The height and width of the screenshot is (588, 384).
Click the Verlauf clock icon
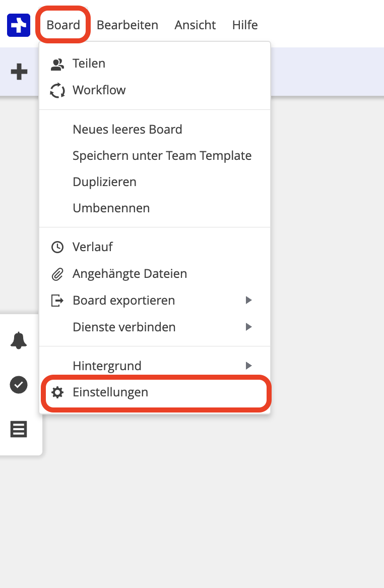pyautogui.click(x=58, y=247)
